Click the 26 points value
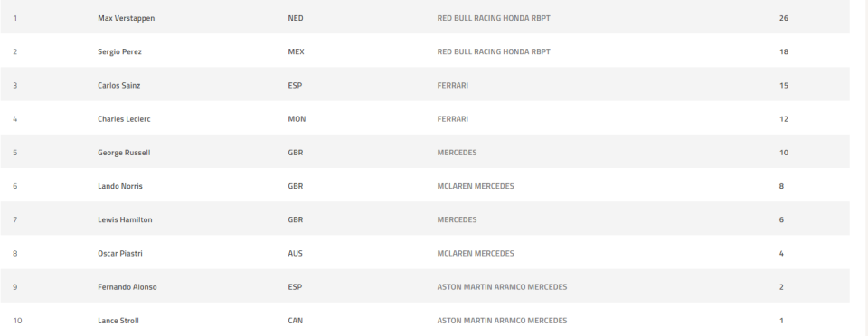The width and height of the screenshot is (868, 336). (x=784, y=18)
